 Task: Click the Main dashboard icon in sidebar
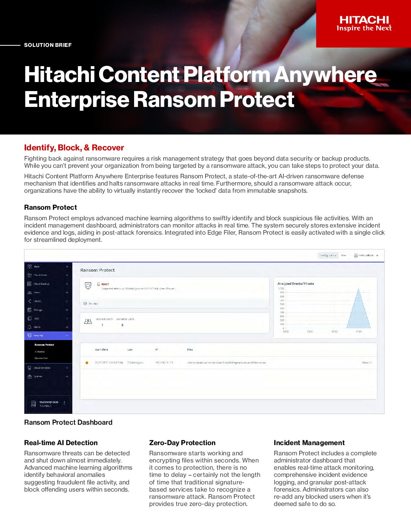(x=29, y=266)
